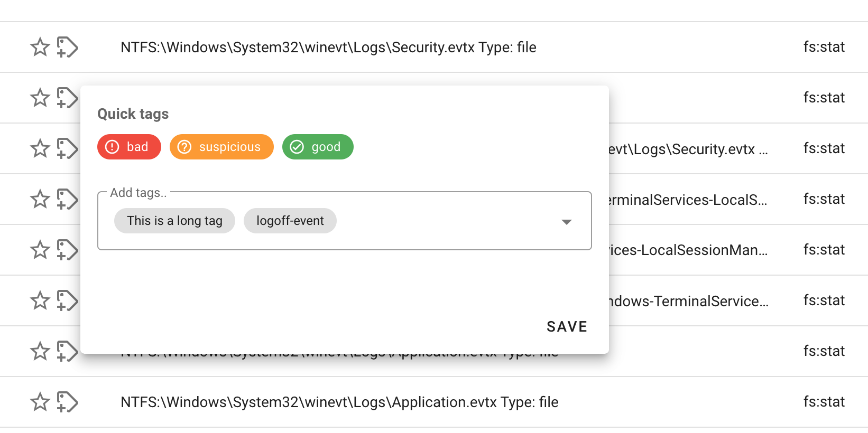Star the top Security.evtx Type: file event

tap(40, 47)
